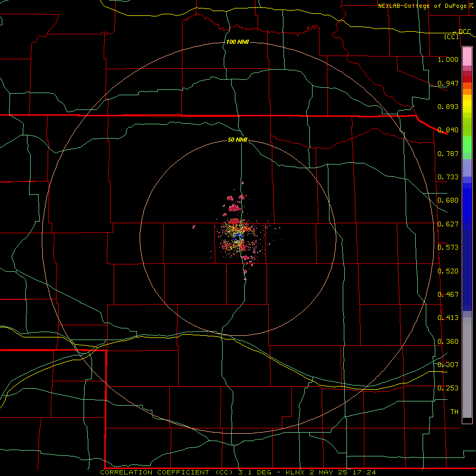
Task: Click the 0.947 color scale label
Action: point(448,83)
